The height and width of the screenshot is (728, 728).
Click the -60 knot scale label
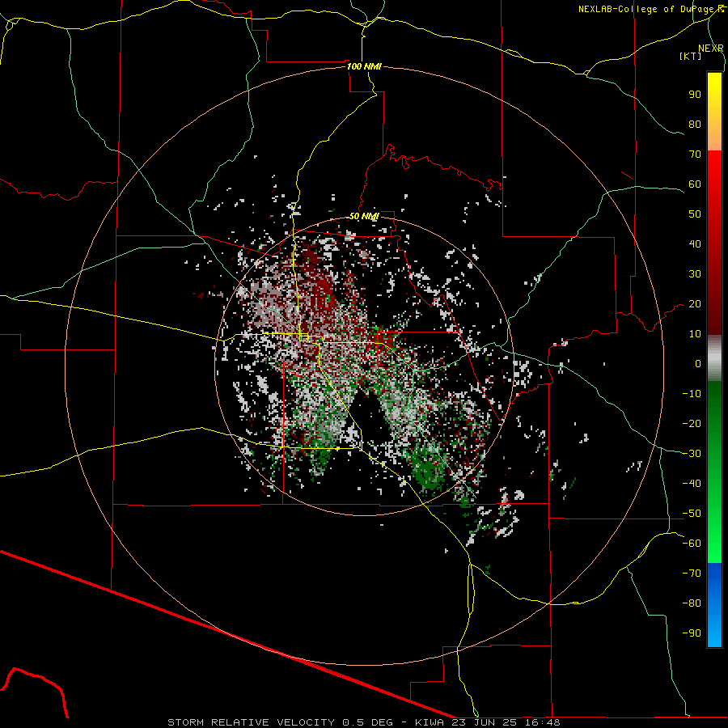(x=692, y=544)
